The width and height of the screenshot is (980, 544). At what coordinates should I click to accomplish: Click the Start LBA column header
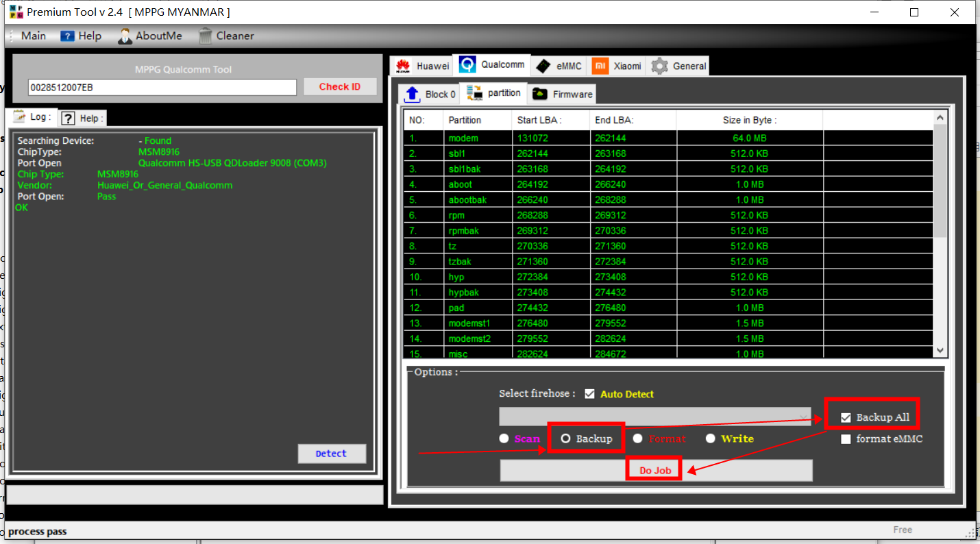coord(551,120)
